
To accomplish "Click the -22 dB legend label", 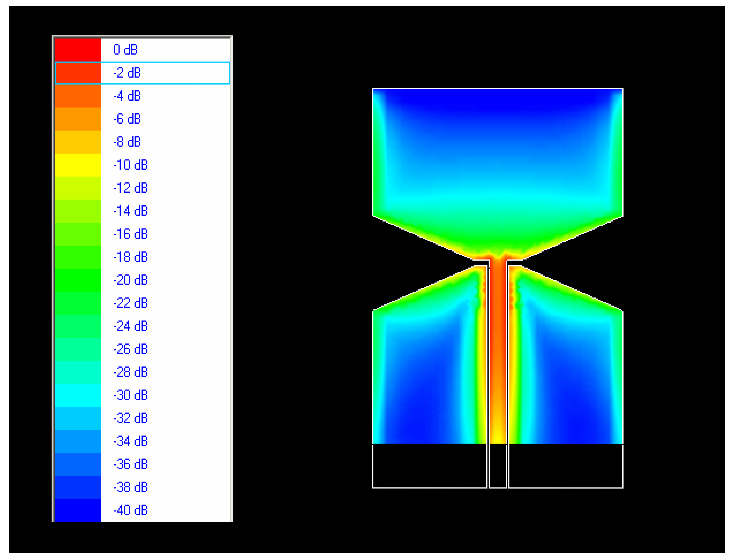I will tap(130, 303).
